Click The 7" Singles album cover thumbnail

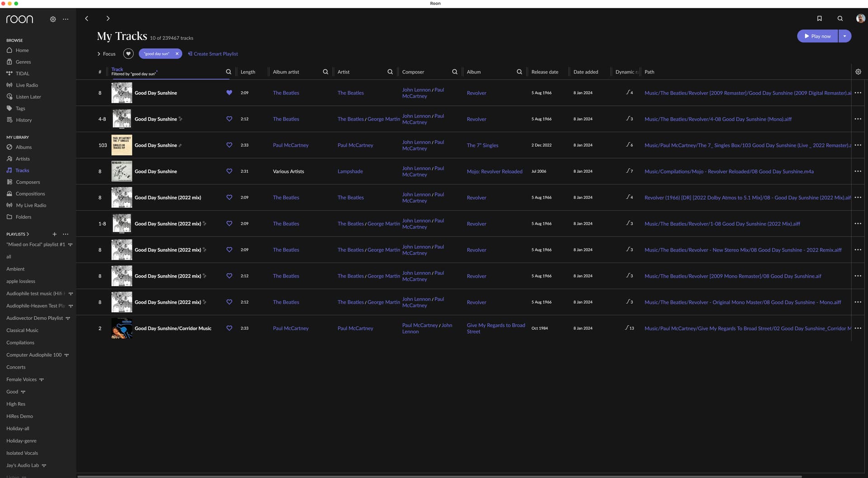[122, 145]
